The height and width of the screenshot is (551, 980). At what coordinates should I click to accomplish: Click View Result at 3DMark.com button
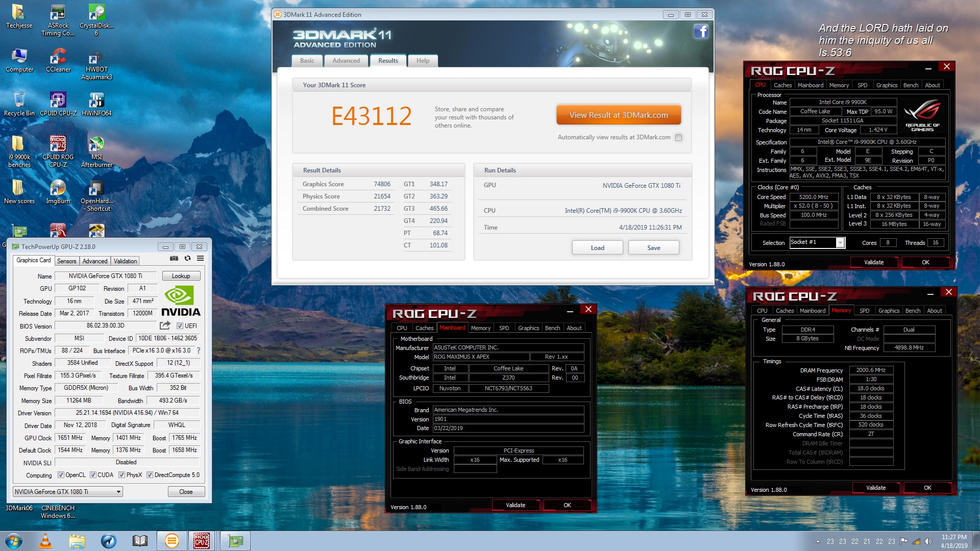click(619, 115)
